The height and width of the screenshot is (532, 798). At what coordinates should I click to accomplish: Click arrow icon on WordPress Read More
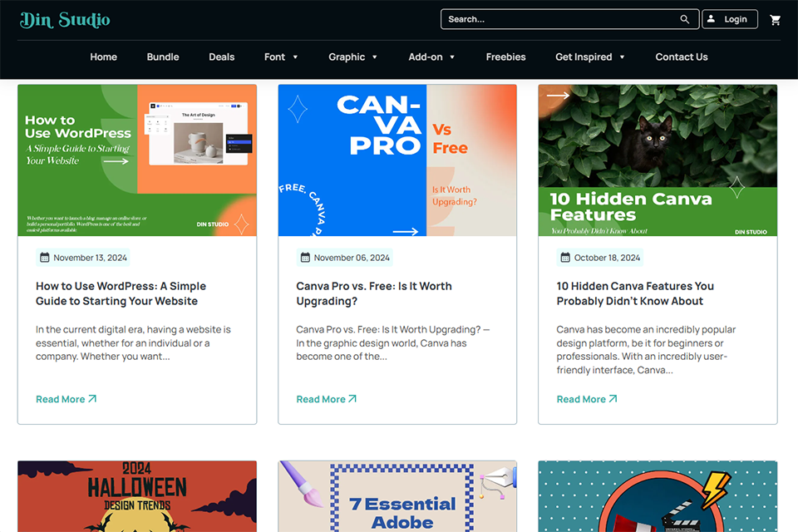tap(92, 399)
